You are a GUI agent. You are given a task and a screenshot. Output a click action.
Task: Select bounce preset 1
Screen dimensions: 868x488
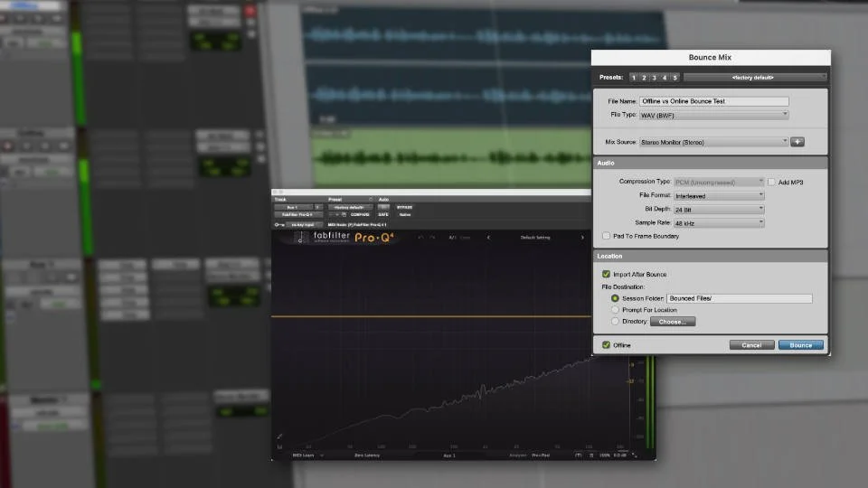634,78
